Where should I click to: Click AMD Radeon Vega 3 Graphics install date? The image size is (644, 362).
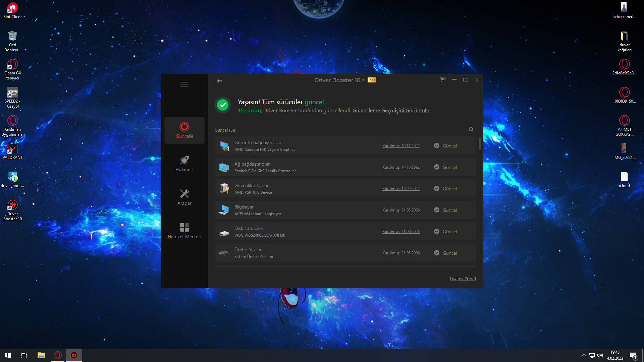401,146
